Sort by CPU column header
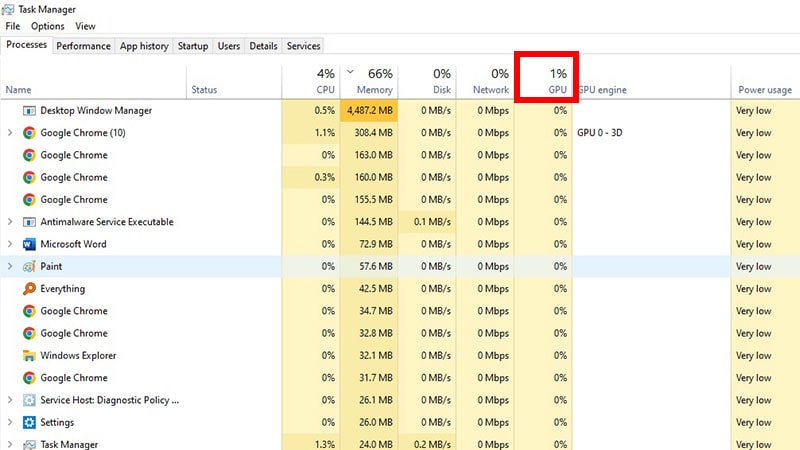The width and height of the screenshot is (800, 450). coord(311,82)
